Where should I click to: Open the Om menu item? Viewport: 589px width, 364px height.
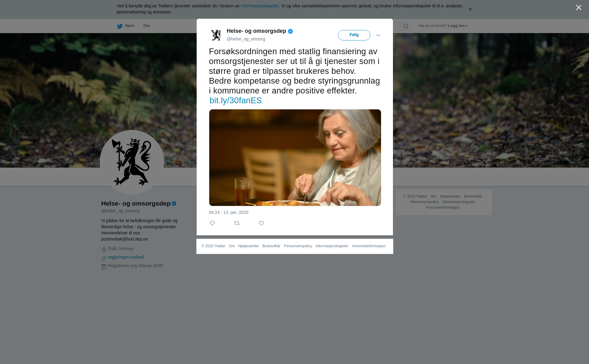pyautogui.click(x=146, y=26)
